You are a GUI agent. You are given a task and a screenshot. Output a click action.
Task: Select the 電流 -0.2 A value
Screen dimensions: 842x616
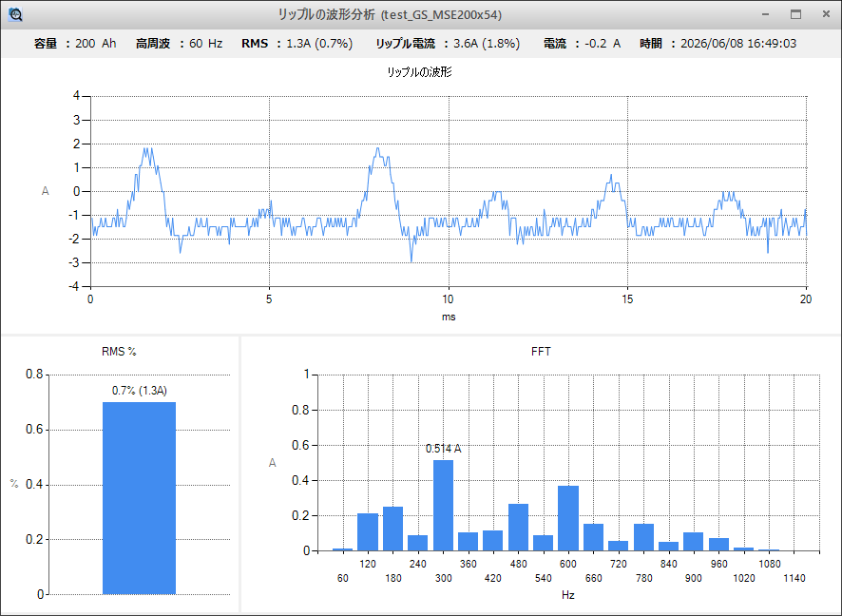(x=603, y=44)
